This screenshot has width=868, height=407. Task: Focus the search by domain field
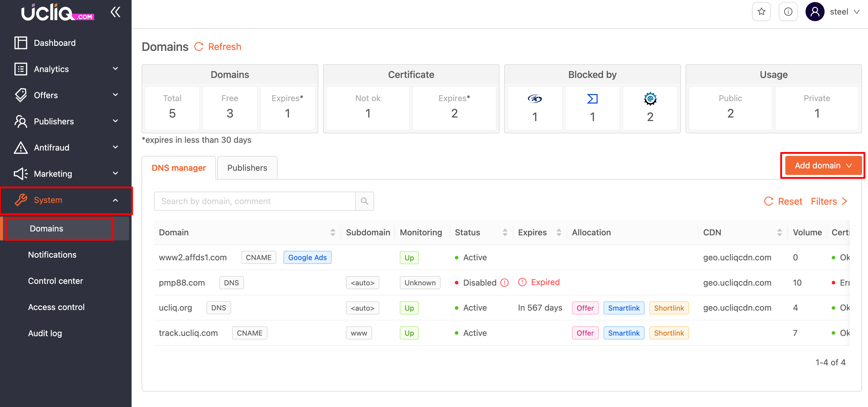pos(254,201)
